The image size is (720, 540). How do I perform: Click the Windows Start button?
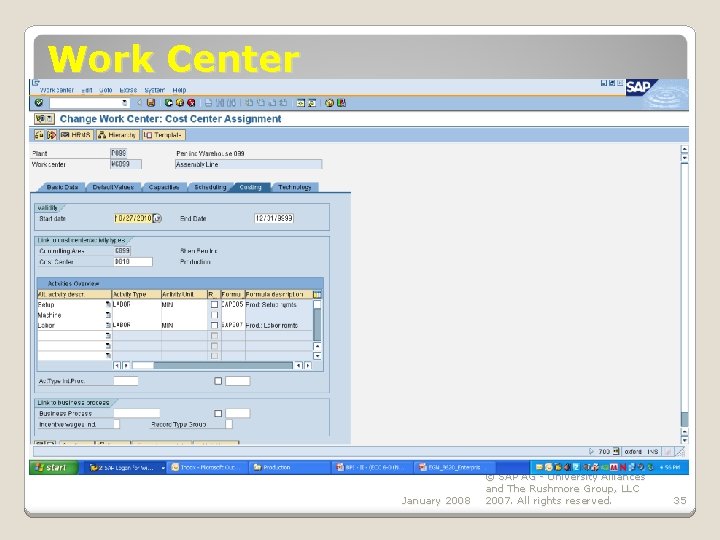pyautogui.click(x=53, y=467)
